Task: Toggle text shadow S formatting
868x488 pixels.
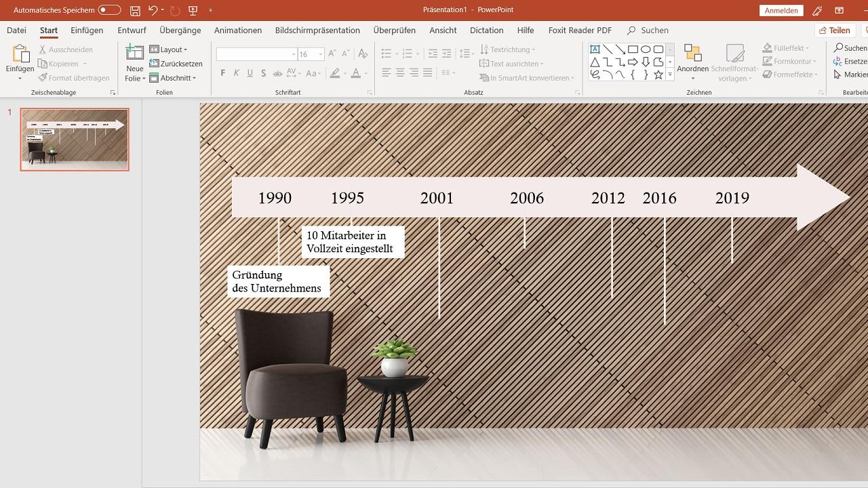Action: (263, 73)
